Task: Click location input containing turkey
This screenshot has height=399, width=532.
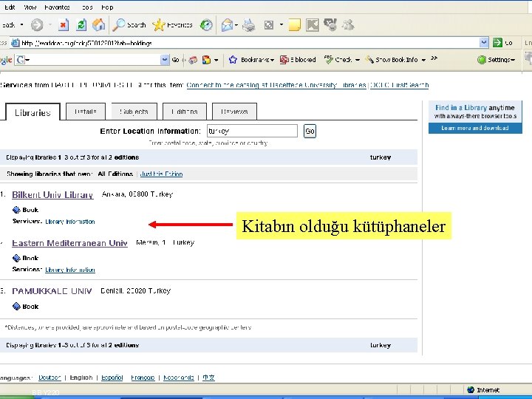Action: tap(252, 131)
